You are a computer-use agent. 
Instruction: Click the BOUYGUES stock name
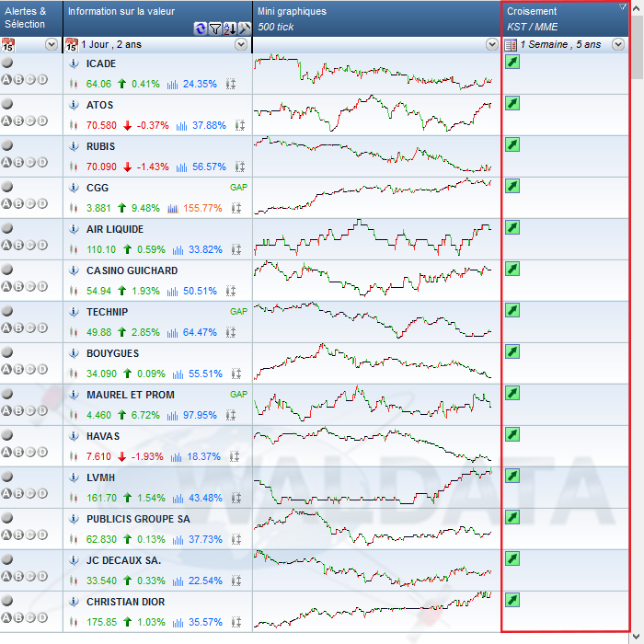point(113,353)
